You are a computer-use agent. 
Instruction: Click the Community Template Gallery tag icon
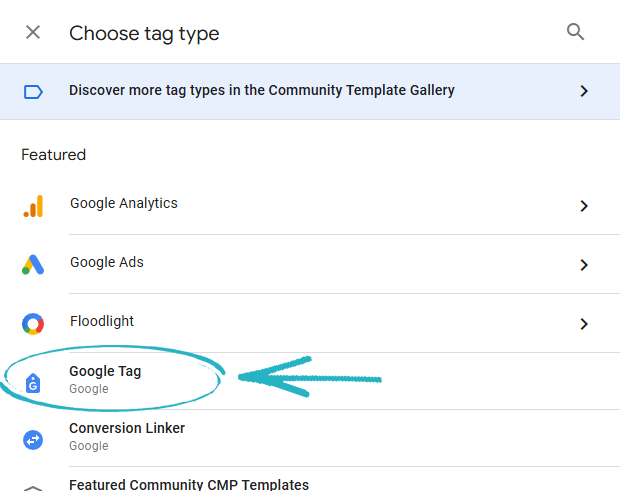tap(33, 91)
